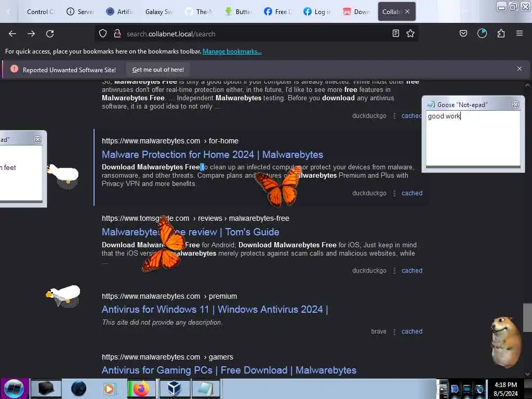The height and width of the screenshot is (399, 532).
Task: Close the Goose Not-epad window with good work
Action: (515, 105)
